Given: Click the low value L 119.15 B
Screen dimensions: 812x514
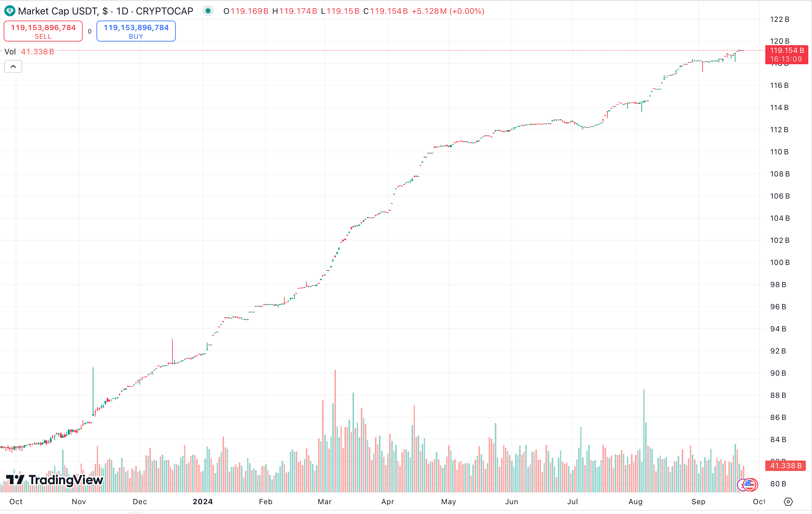Looking at the screenshot, I should pos(340,11).
